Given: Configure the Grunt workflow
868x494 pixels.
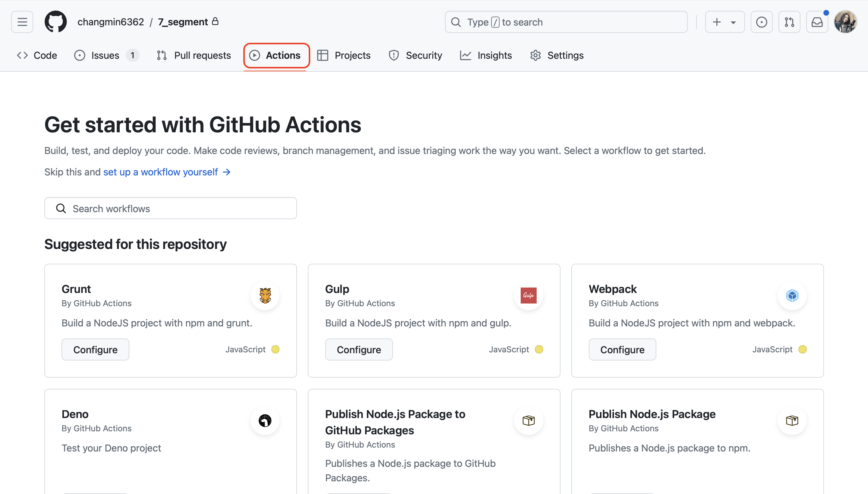Looking at the screenshot, I should click(95, 349).
